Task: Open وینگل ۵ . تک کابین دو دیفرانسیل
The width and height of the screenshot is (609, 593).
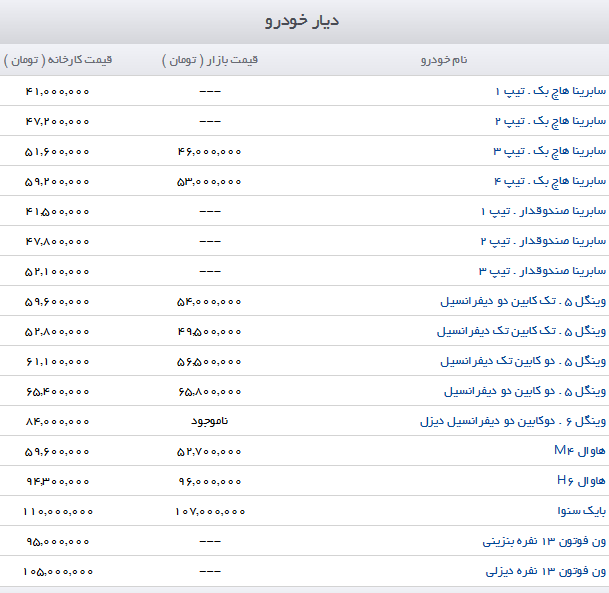Action: [x=523, y=301]
